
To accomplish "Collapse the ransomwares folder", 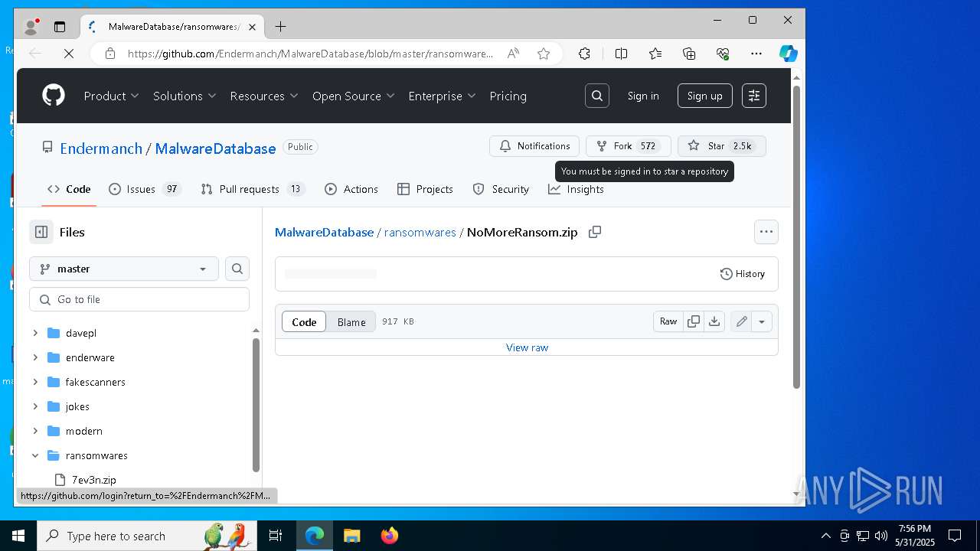I will click(x=35, y=455).
